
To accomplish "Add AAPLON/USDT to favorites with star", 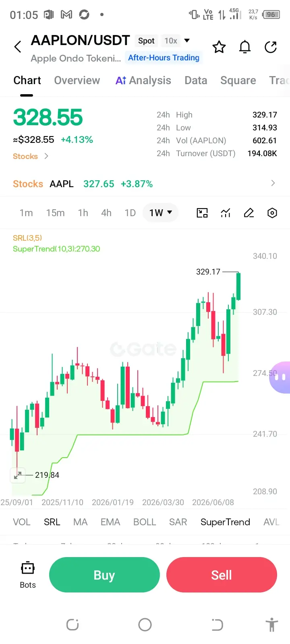I will coord(219,47).
